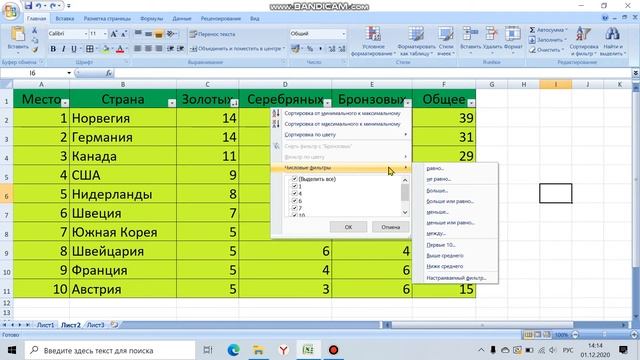This screenshot has height=360, width=640.
Task: Click Перенос текста wrap text
Action: click(213, 34)
